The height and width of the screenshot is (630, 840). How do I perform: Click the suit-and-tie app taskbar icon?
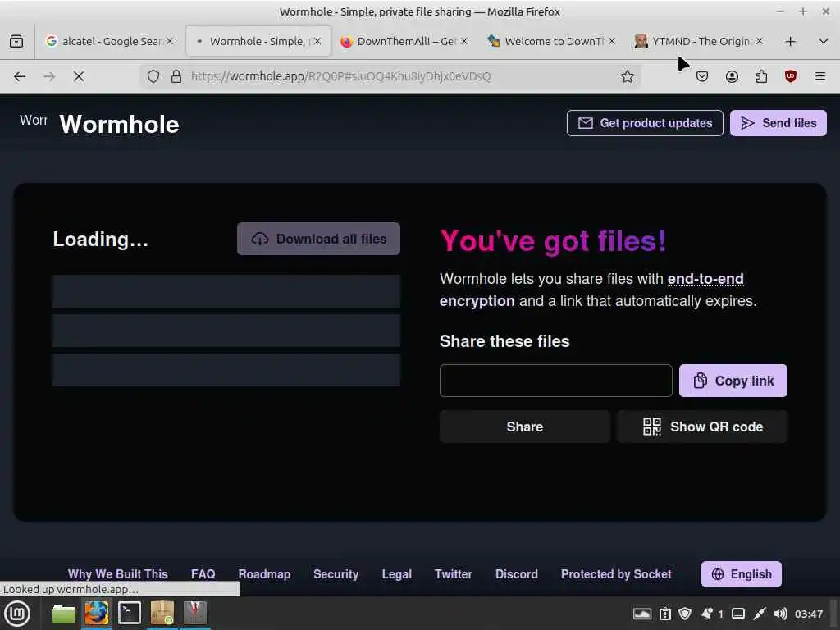click(195, 614)
